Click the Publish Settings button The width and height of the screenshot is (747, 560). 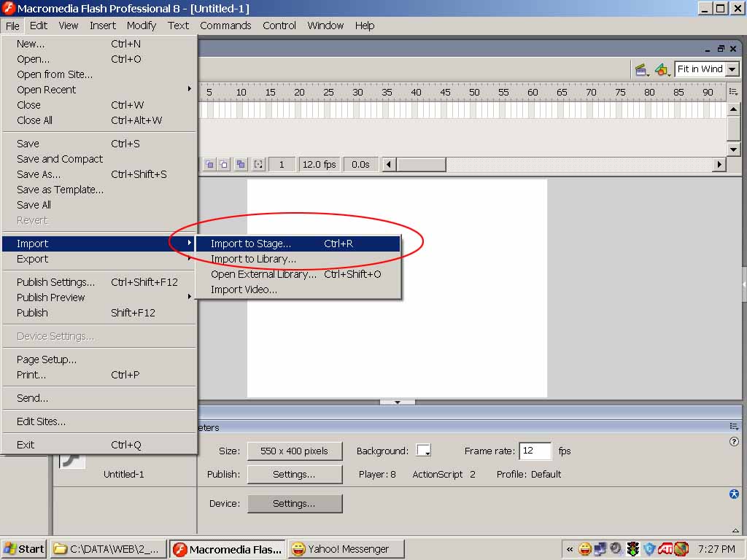coord(295,474)
